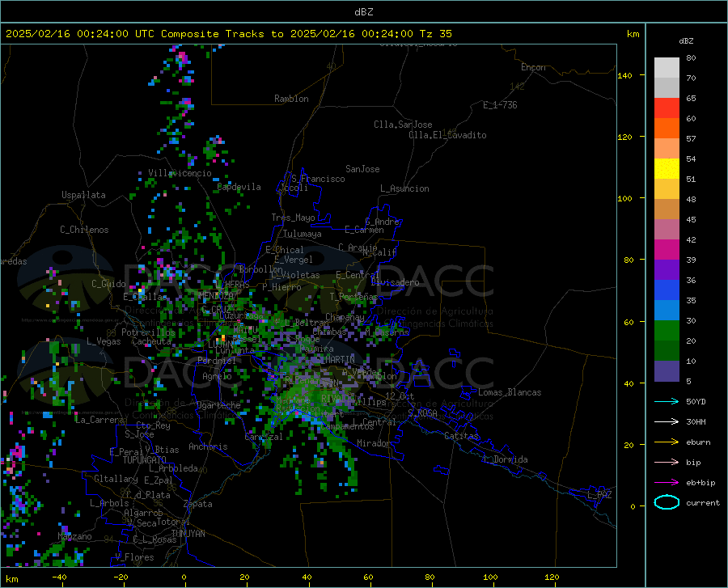Click the white 30HM arrow legend icon
Screen dimensions: 728x588
tap(667, 421)
